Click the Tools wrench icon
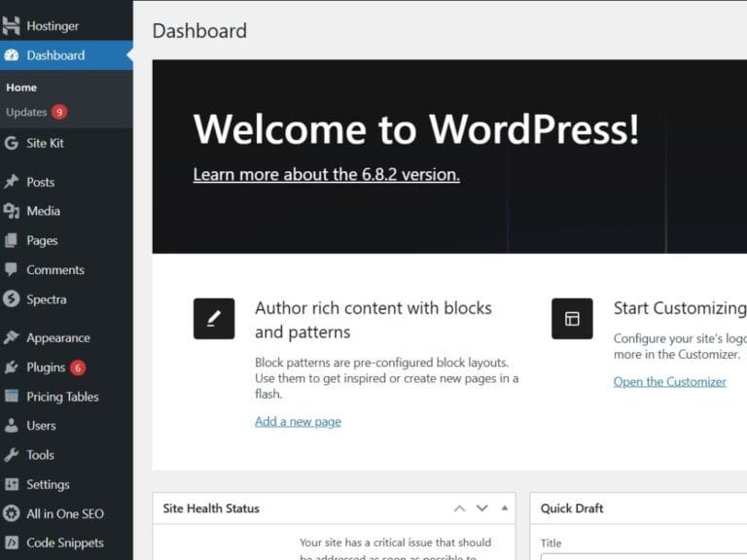 (x=11, y=455)
